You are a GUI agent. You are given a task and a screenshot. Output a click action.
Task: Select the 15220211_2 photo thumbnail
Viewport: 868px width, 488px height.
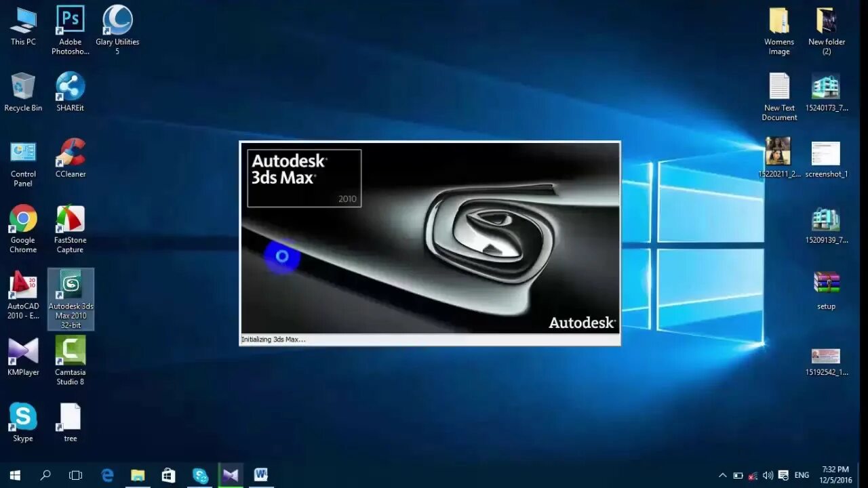point(779,158)
